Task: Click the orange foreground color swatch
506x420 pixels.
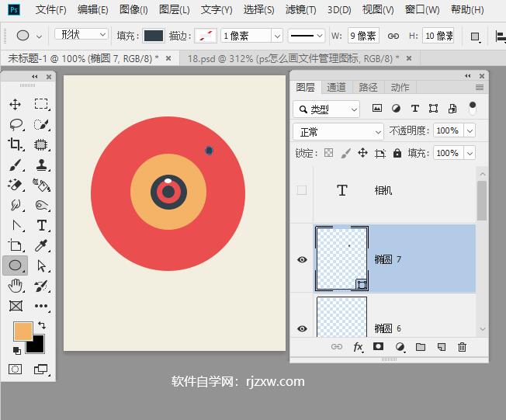Action: point(23,331)
